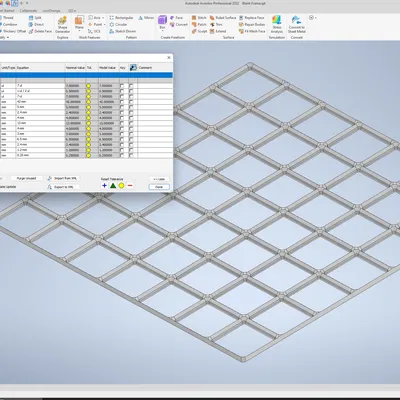Click the 6.5 mm equation cell

pos(40,139)
